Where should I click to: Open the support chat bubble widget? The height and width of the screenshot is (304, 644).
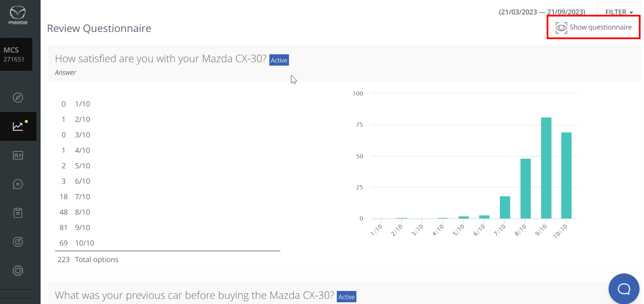tap(624, 289)
